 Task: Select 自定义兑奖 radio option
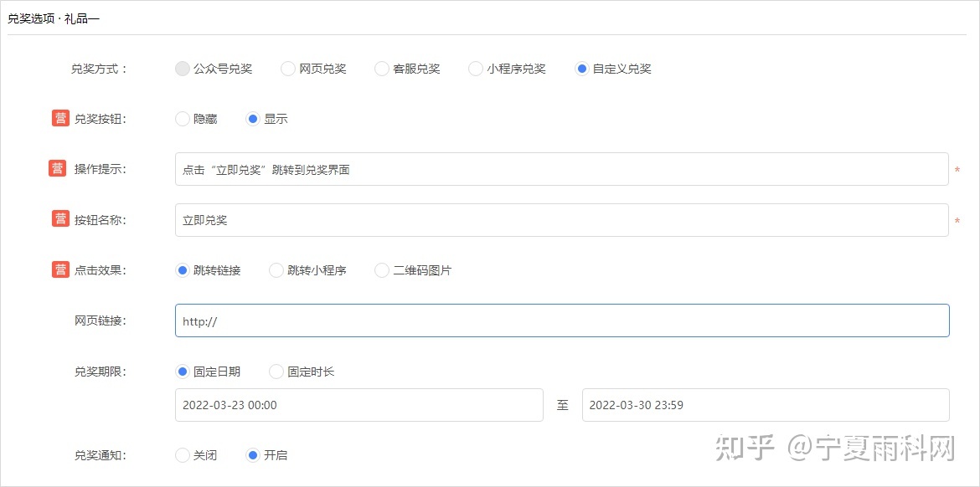click(582, 69)
